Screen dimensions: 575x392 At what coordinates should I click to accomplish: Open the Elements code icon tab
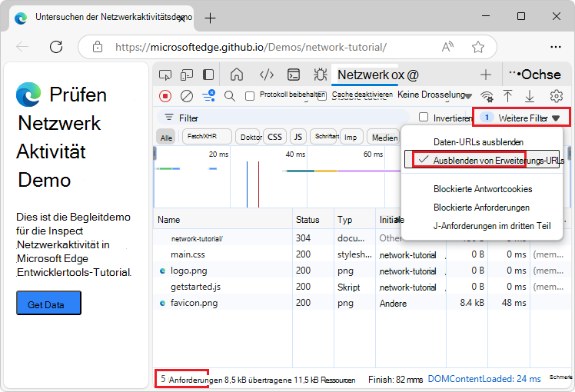(x=267, y=75)
